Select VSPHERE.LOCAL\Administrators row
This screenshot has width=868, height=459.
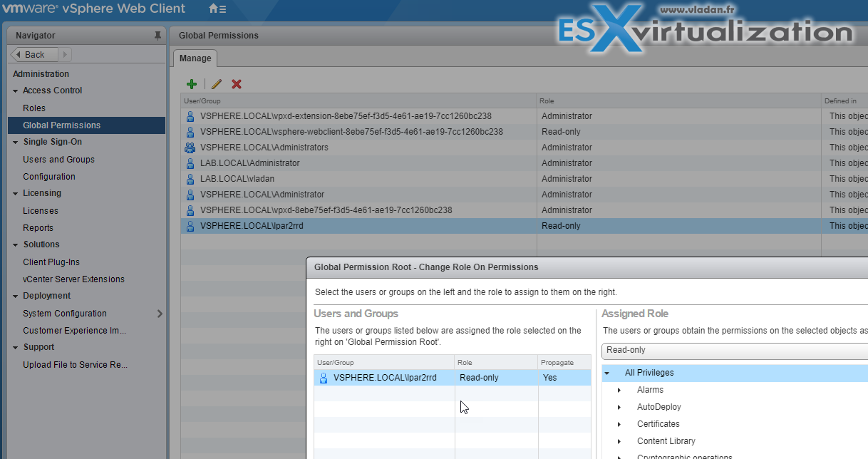pyautogui.click(x=525, y=148)
